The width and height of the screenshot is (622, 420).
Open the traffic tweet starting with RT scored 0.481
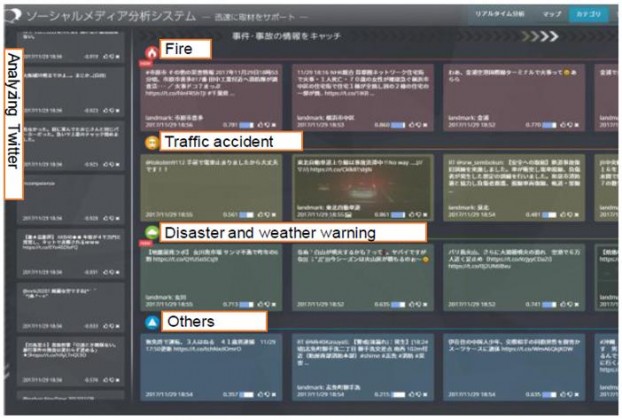point(514,188)
